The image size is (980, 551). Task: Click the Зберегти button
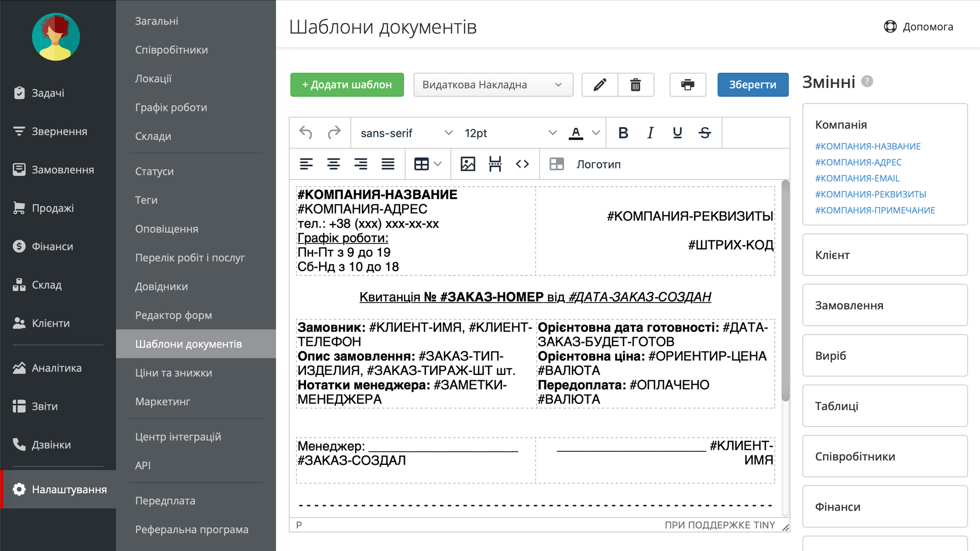(753, 85)
